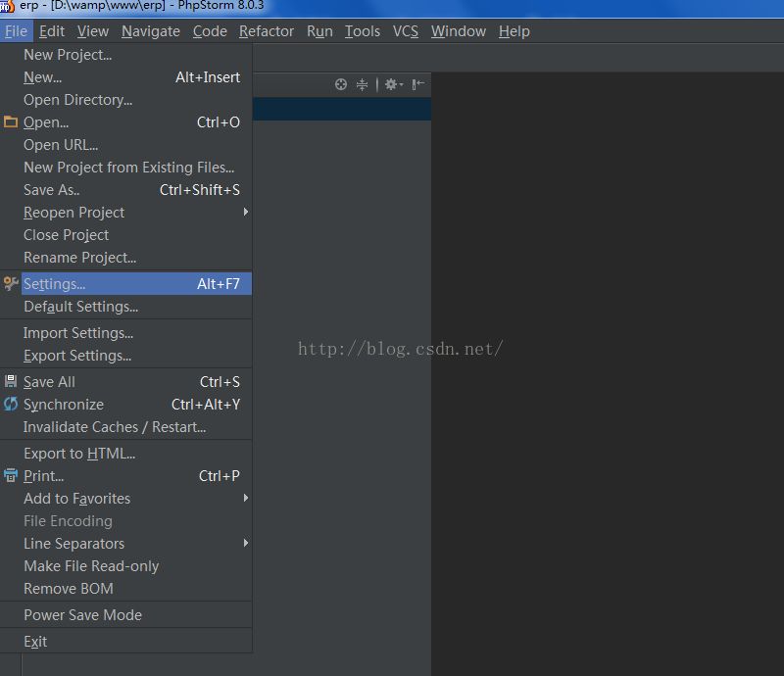784x676 pixels.
Task: Click Exit in the File menu
Action: pyautogui.click(x=126, y=641)
